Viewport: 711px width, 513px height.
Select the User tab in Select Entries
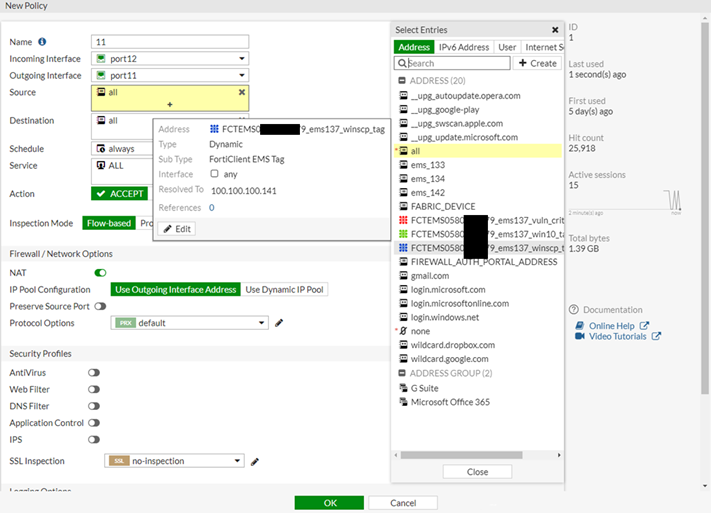coord(507,47)
